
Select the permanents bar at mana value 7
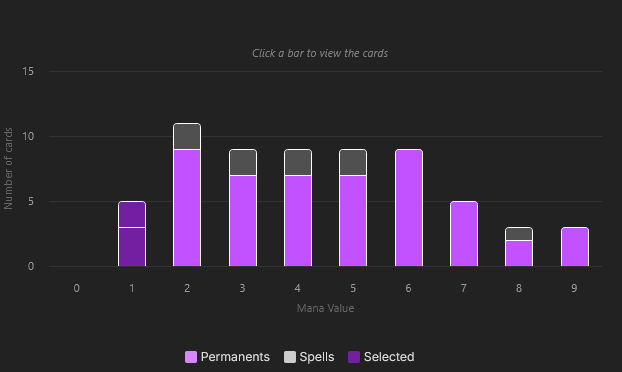point(464,234)
